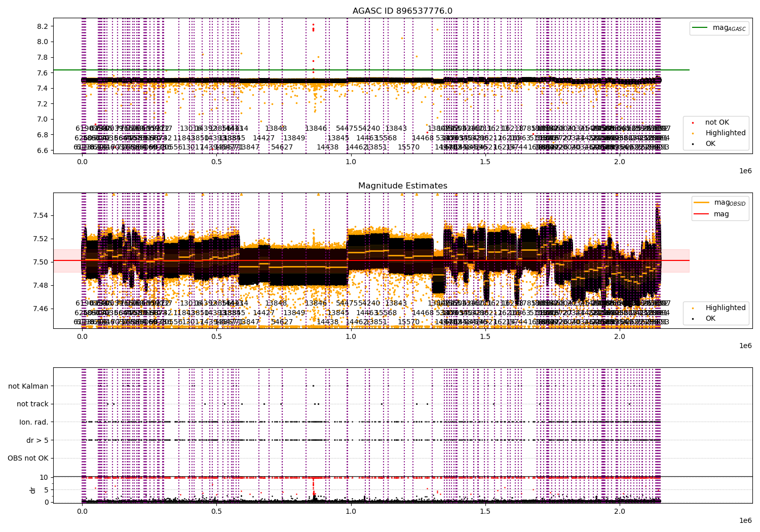Click the 7.48 tick on middle plot y-axis
Image resolution: width=760 pixels, height=532 pixels.
pos(42,285)
